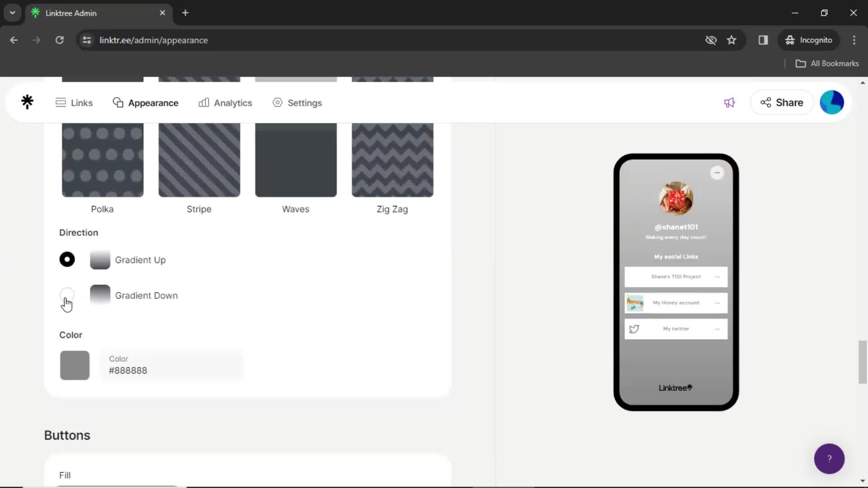Select the Stripe background pattern
The height and width of the screenshot is (488, 868).
point(199,160)
